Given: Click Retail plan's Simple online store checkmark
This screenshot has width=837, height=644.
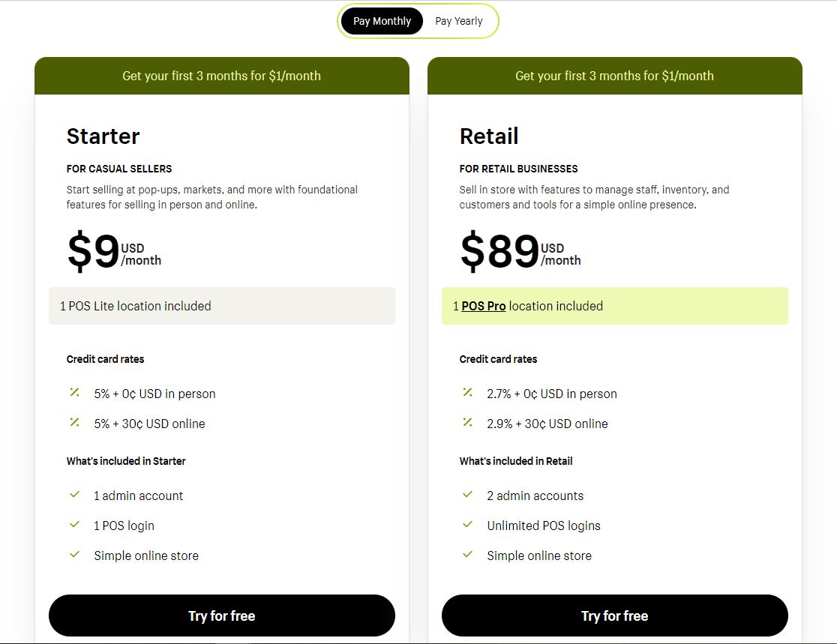Looking at the screenshot, I should (x=467, y=554).
